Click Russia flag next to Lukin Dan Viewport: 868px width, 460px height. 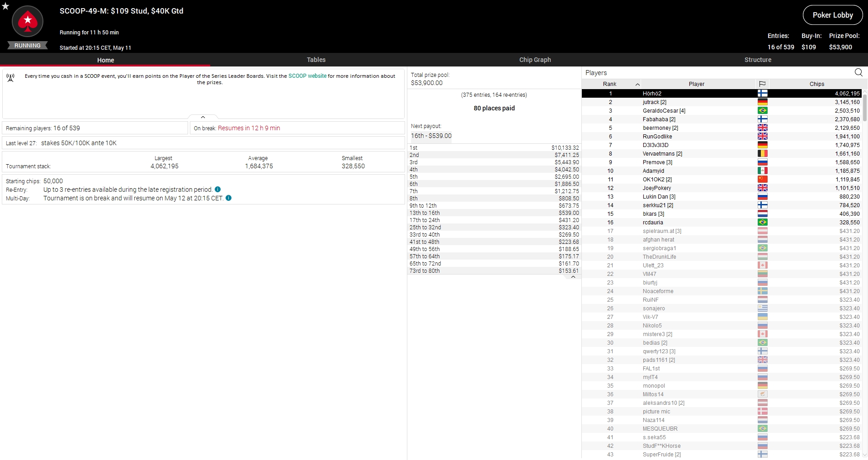pyautogui.click(x=763, y=197)
